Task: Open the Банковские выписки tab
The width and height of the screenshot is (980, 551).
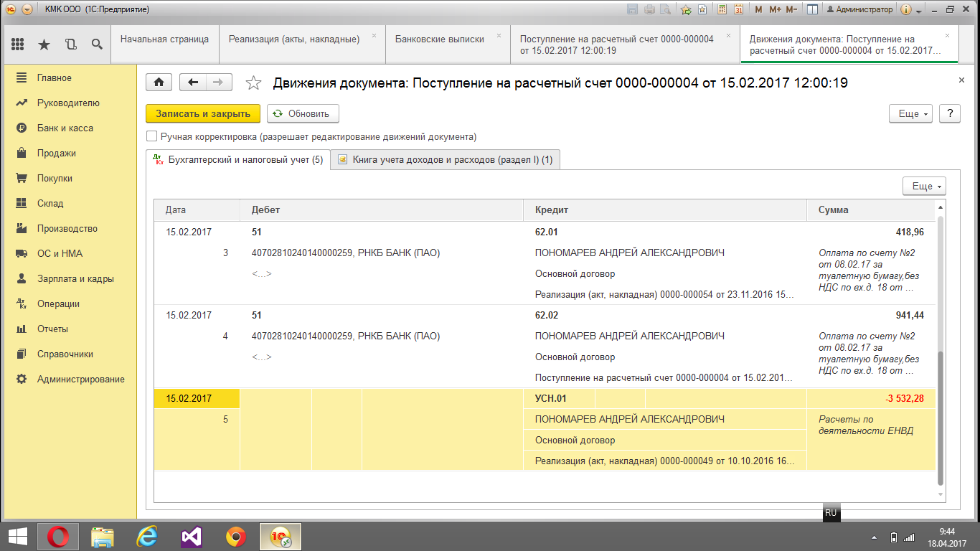Action: click(439, 39)
